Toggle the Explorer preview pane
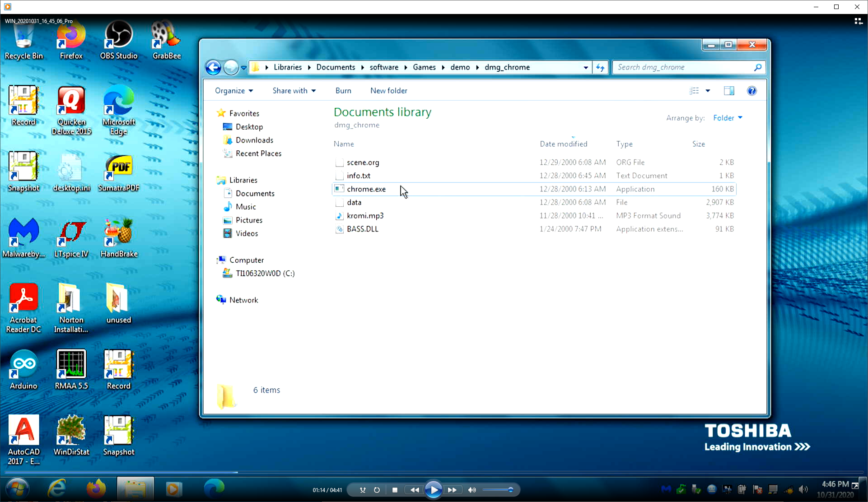 729,91
